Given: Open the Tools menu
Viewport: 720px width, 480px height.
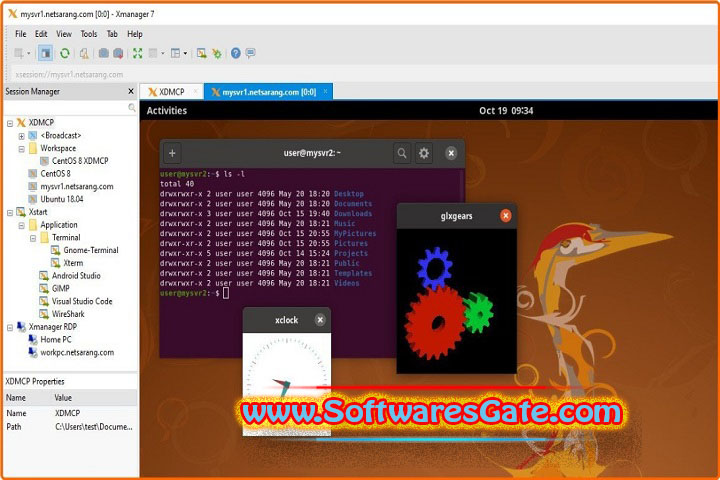Looking at the screenshot, I should coord(89,34).
